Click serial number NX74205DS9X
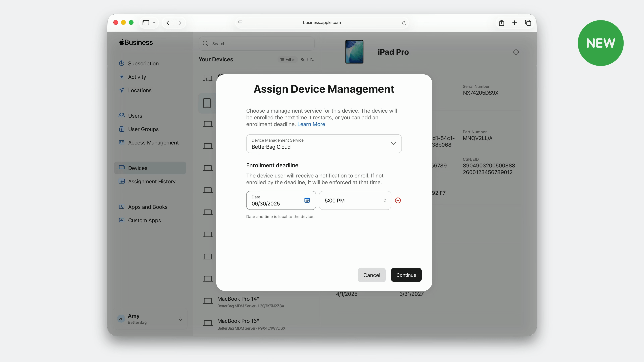The height and width of the screenshot is (362, 644). [x=480, y=93]
